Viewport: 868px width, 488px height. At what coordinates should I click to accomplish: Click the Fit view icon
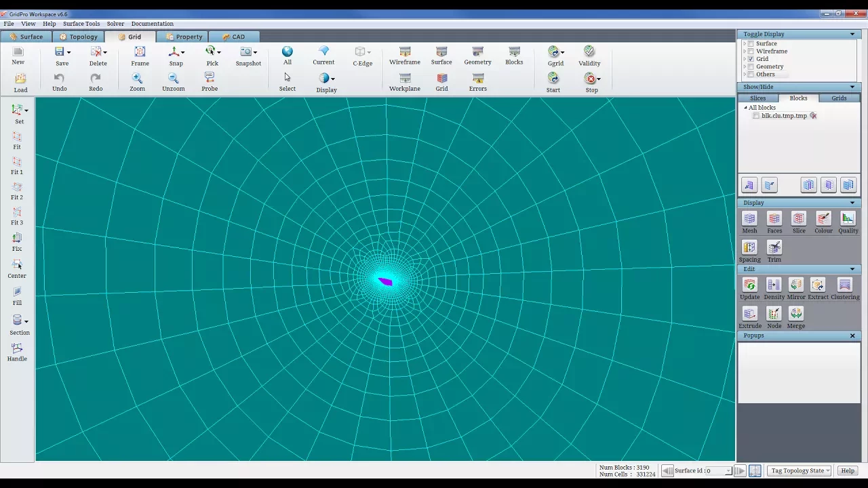(x=17, y=136)
